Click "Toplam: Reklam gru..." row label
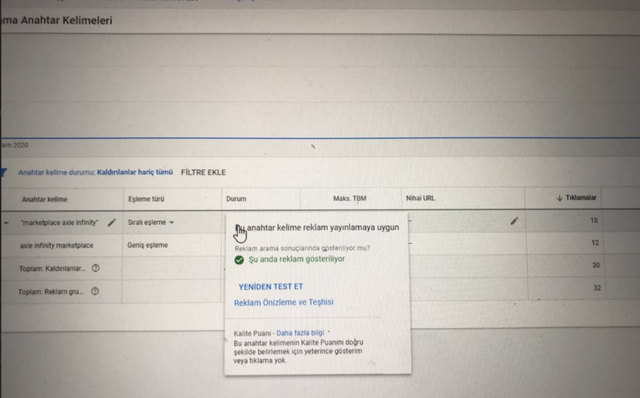The image size is (640, 398). coord(51,291)
